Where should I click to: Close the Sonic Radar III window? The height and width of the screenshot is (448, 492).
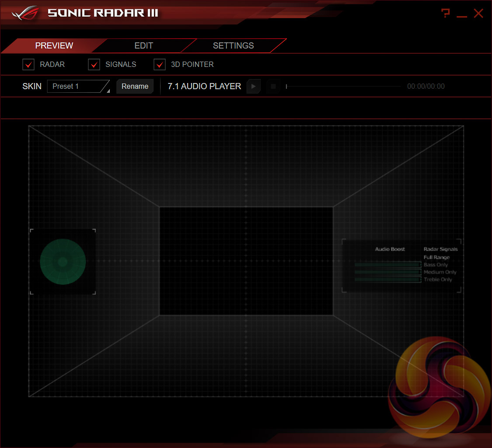(478, 14)
